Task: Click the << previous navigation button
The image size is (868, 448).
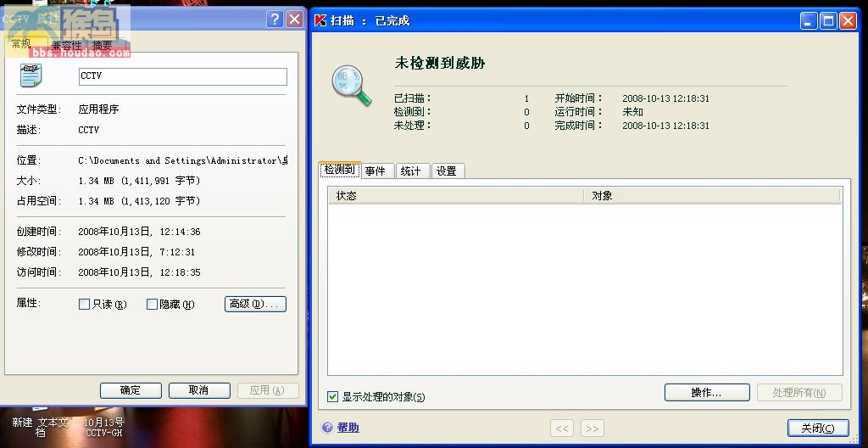Action: pos(562,428)
